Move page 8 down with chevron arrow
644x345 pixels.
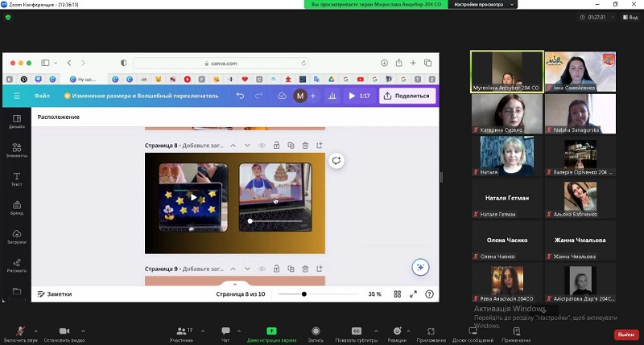click(247, 146)
